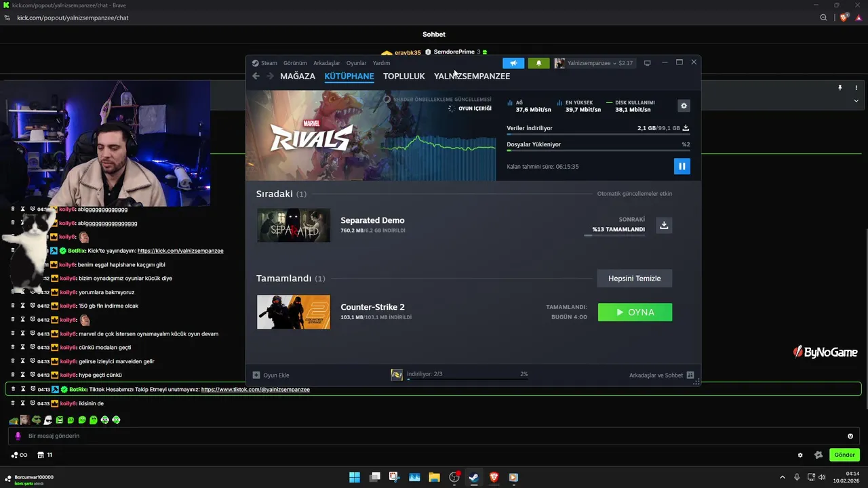Switch to Steam on the taskbar
The height and width of the screenshot is (488, 868).
pos(473,477)
